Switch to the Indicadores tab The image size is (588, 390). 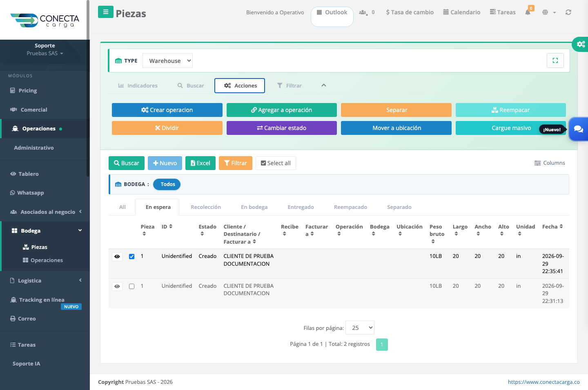point(138,85)
